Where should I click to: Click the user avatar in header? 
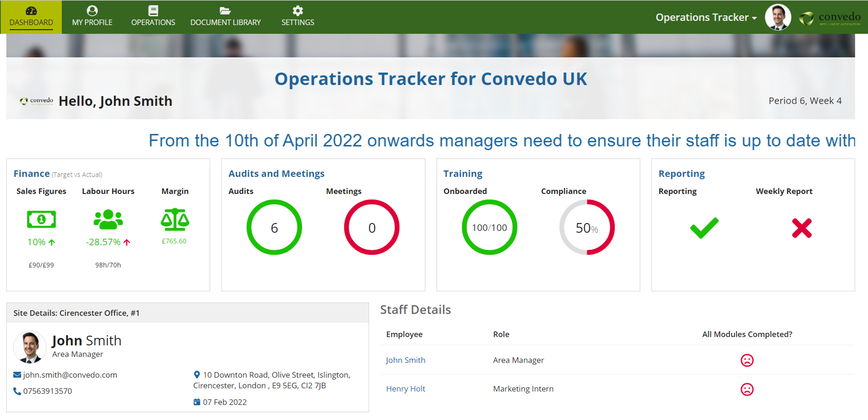tap(778, 17)
